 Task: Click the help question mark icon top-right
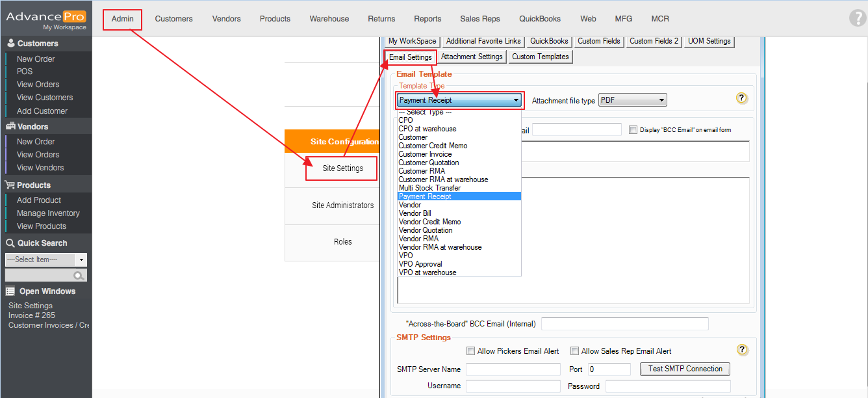pos(857,18)
